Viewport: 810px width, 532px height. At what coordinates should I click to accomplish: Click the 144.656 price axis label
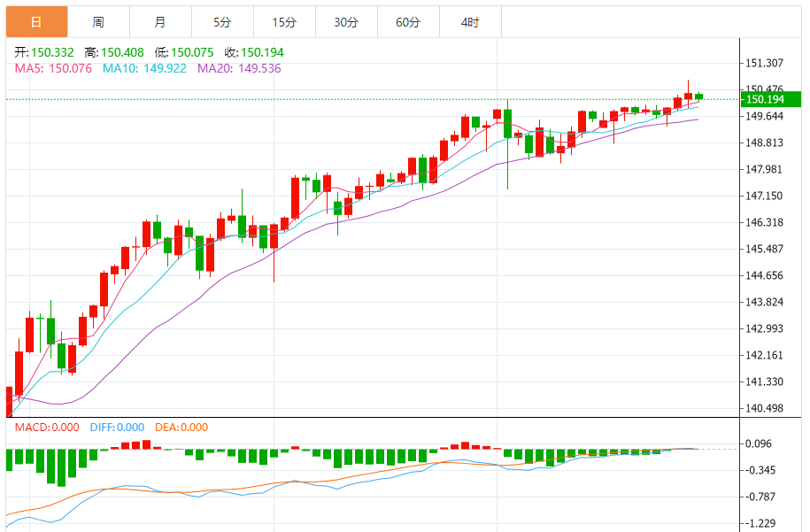point(764,276)
